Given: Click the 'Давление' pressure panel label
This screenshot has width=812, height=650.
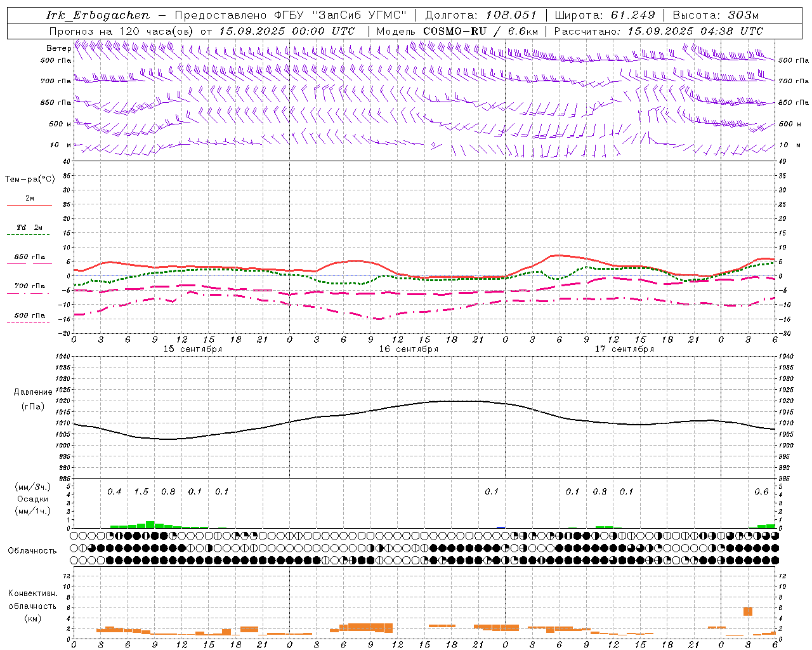Looking at the screenshot, I should coord(33,392).
